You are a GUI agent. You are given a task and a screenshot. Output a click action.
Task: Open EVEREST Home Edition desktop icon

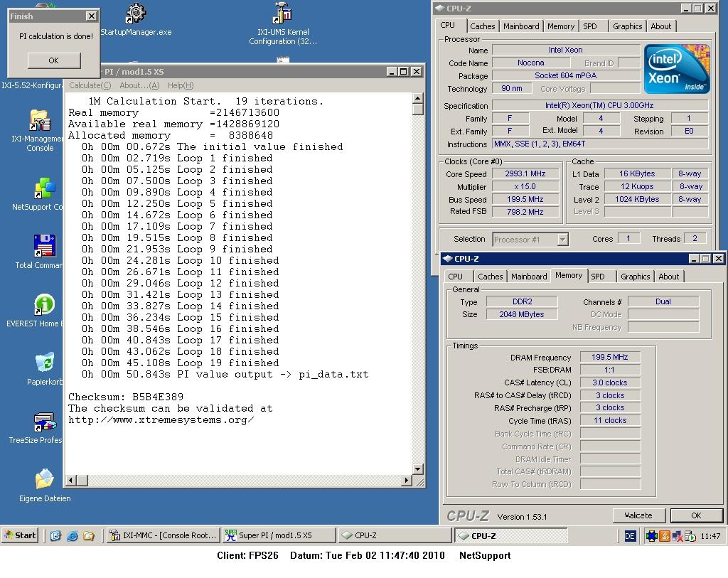pyautogui.click(x=45, y=305)
